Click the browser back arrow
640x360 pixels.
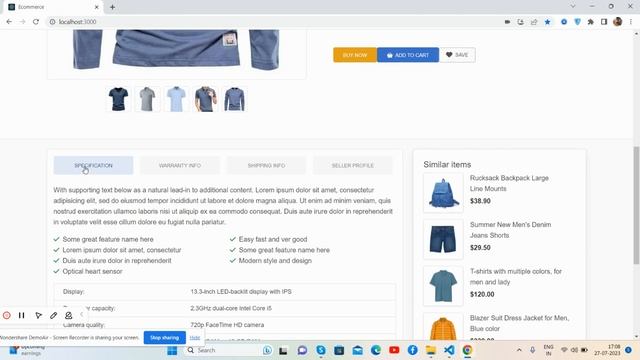pyautogui.click(x=9, y=22)
